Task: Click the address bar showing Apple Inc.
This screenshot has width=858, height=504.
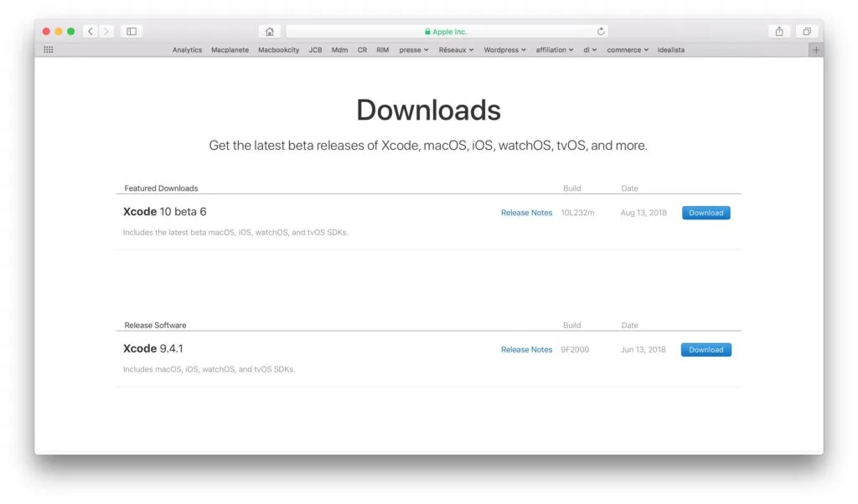Action: (x=447, y=31)
